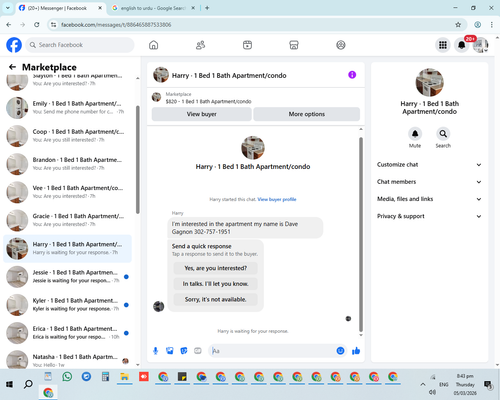This screenshot has width=500, height=400.
Task: Go back using the Marketplace back arrow
Action: pos(12,67)
